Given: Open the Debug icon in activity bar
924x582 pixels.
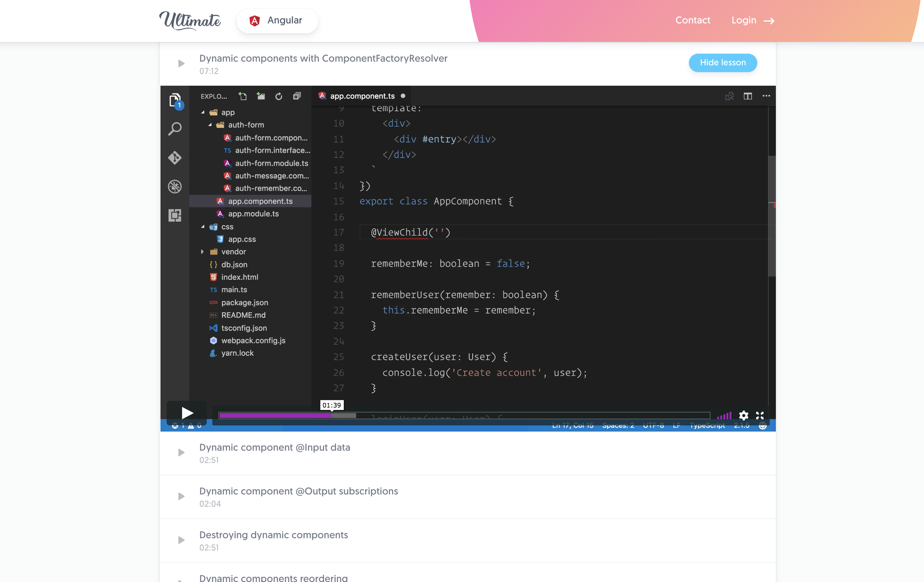Looking at the screenshot, I should [175, 186].
